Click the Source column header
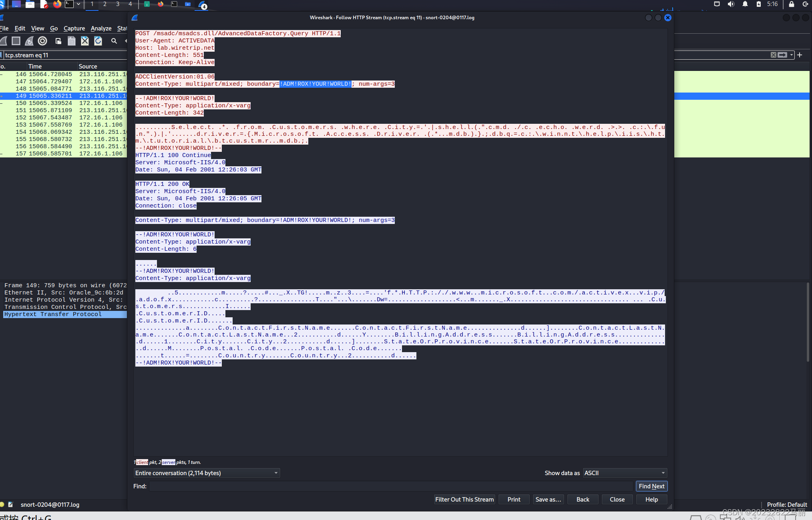 tap(102, 66)
